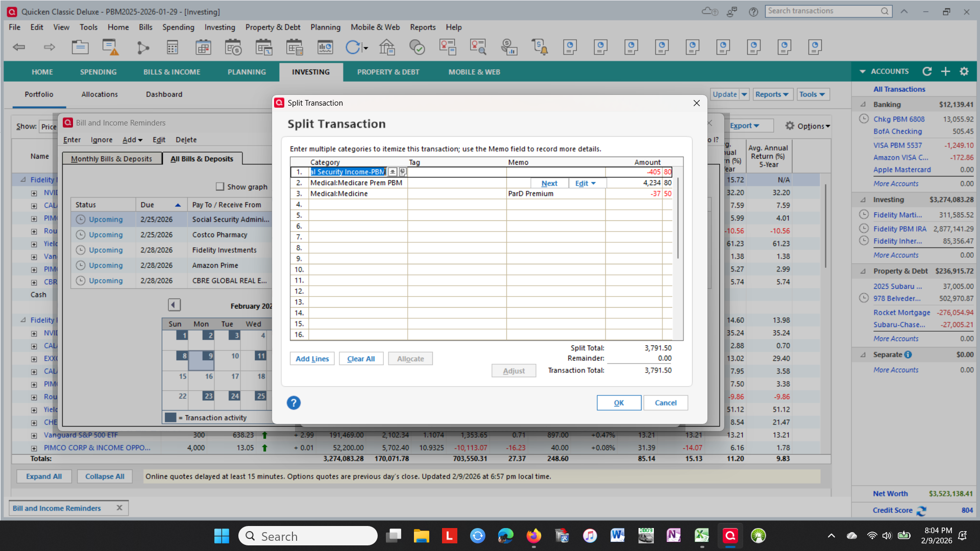980x551 pixels.
Task: Click the bank building toolbar icon
Action: pyautogui.click(x=387, y=47)
